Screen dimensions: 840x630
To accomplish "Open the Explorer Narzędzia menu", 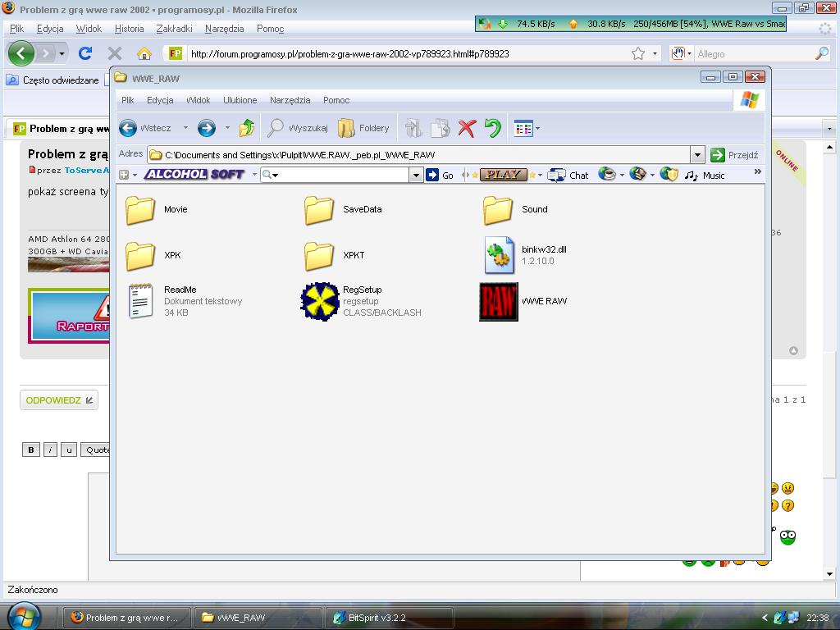I will (x=290, y=100).
